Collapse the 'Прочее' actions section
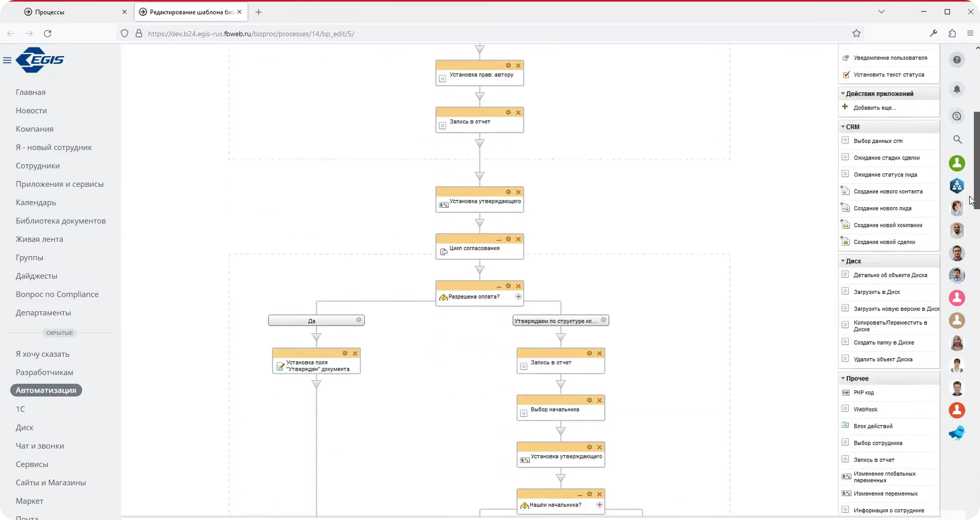 click(x=843, y=378)
